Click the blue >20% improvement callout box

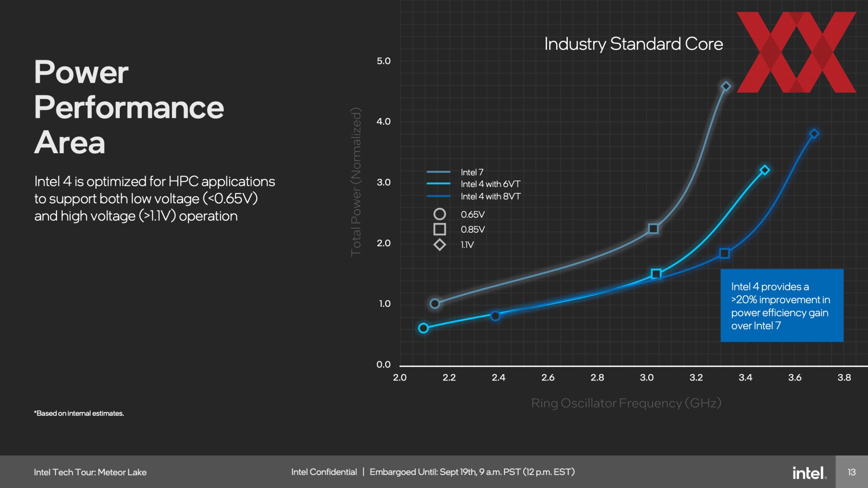pyautogui.click(x=782, y=305)
